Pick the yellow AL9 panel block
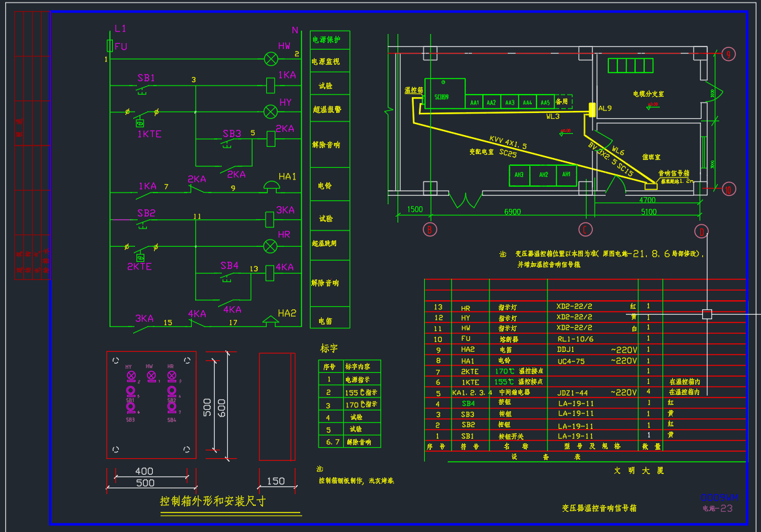 [593, 110]
